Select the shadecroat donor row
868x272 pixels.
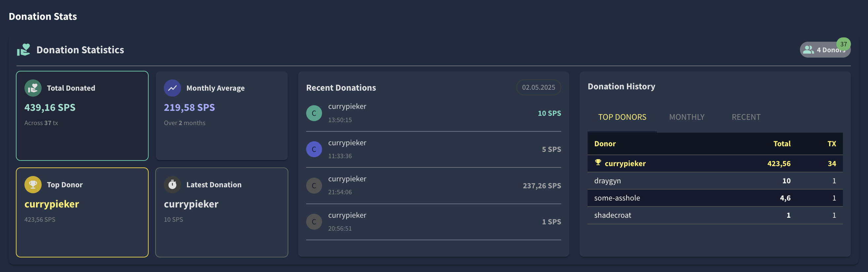715,215
